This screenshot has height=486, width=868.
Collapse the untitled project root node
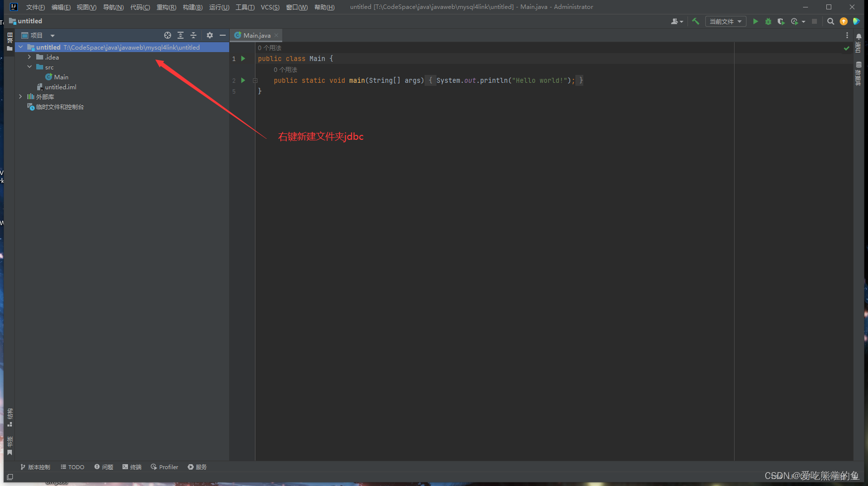[x=21, y=47]
